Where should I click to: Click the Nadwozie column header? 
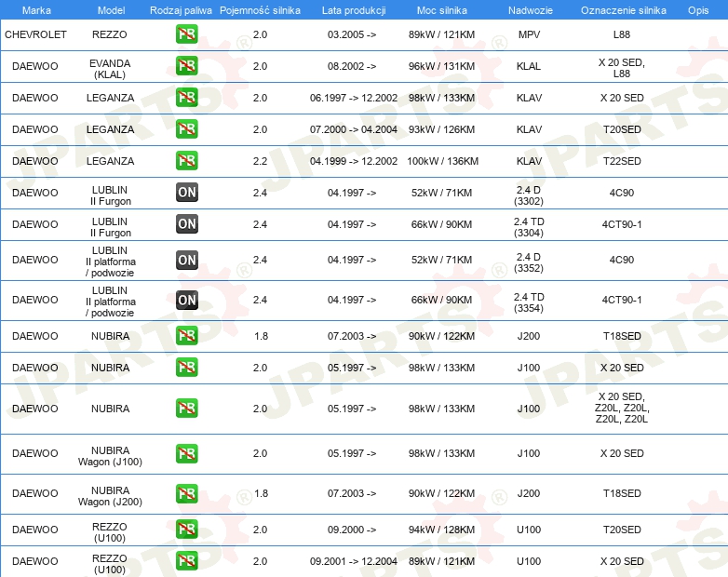point(531,10)
